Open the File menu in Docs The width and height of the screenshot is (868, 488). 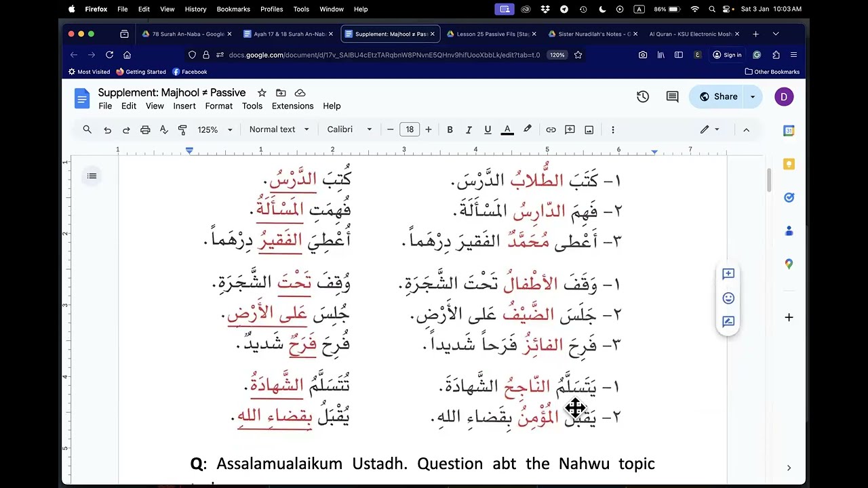[x=105, y=106]
